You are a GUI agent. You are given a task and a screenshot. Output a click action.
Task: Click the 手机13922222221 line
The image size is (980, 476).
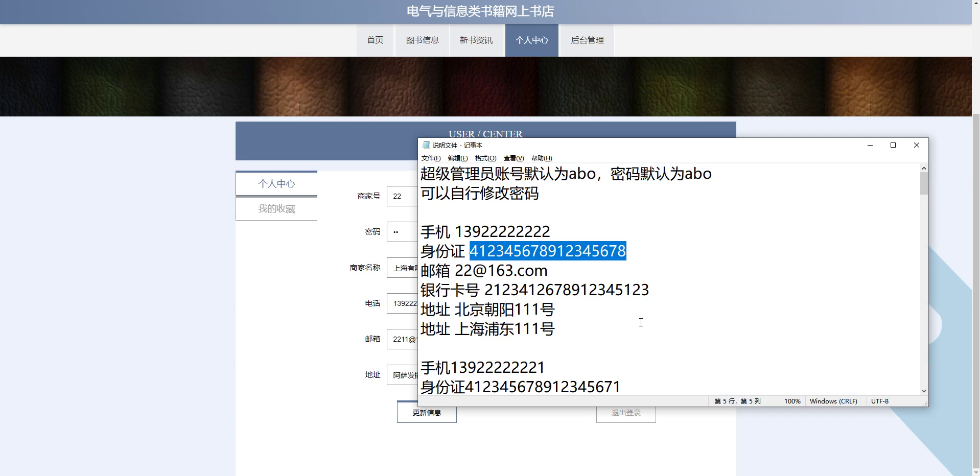[x=483, y=368]
